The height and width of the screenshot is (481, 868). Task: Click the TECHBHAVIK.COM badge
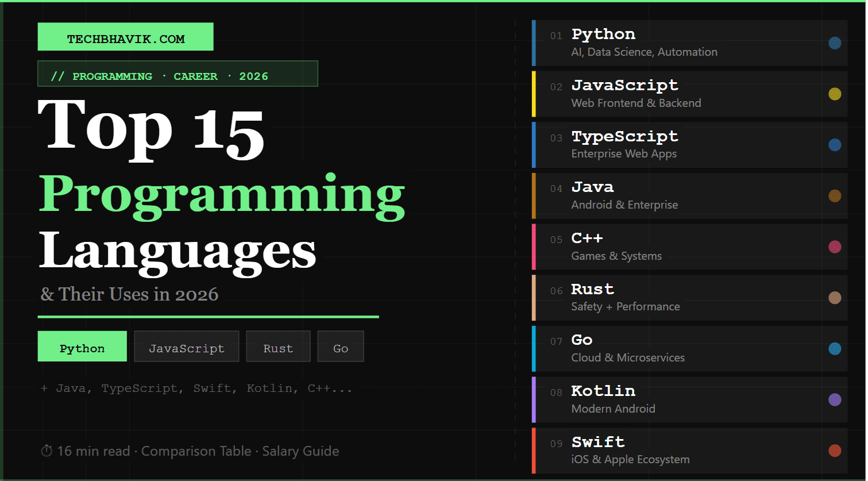click(x=125, y=37)
